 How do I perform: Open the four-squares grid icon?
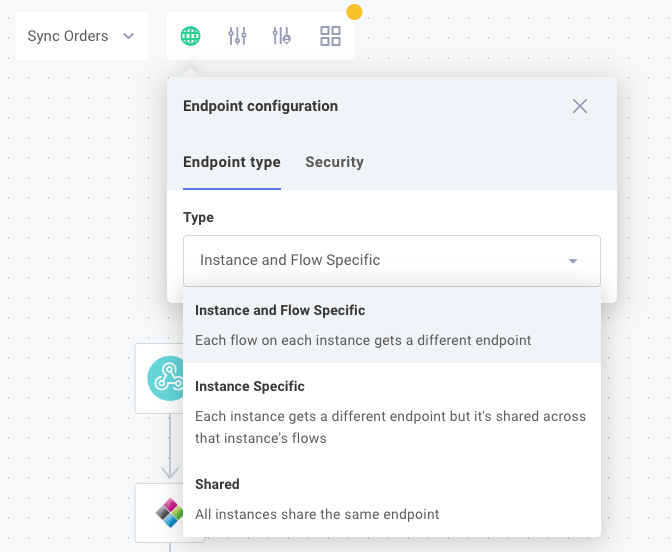click(x=330, y=36)
